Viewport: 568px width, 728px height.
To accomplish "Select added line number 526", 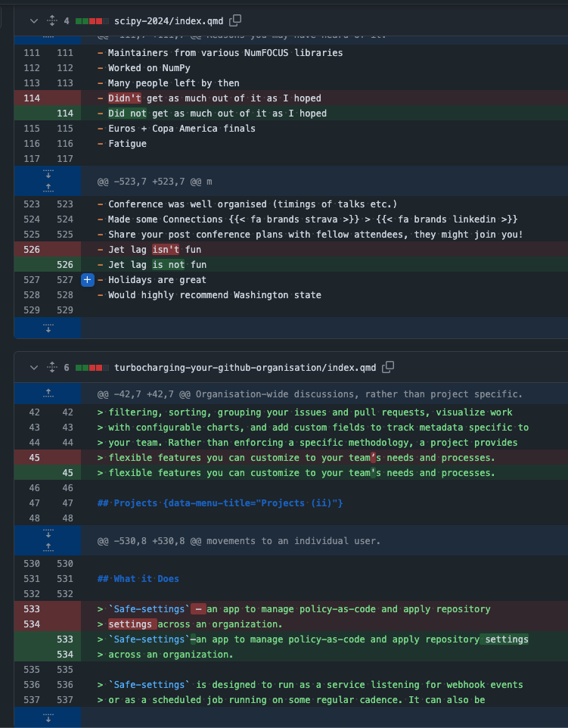I will 64,265.
